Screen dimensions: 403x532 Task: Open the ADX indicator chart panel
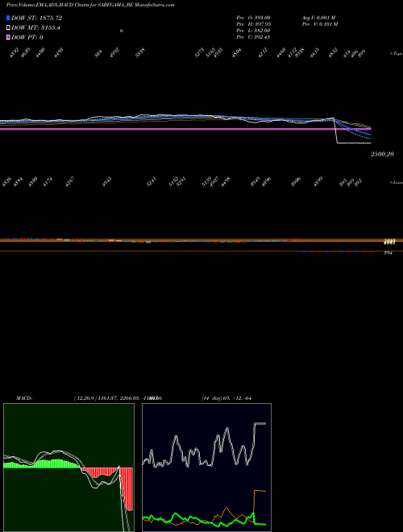[x=206, y=468]
